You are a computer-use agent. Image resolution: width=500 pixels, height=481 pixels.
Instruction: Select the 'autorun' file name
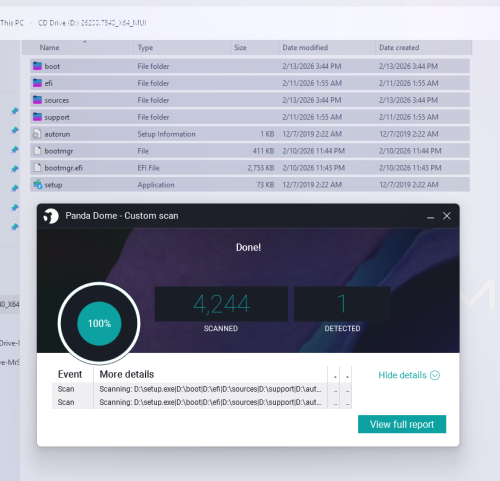[57, 134]
